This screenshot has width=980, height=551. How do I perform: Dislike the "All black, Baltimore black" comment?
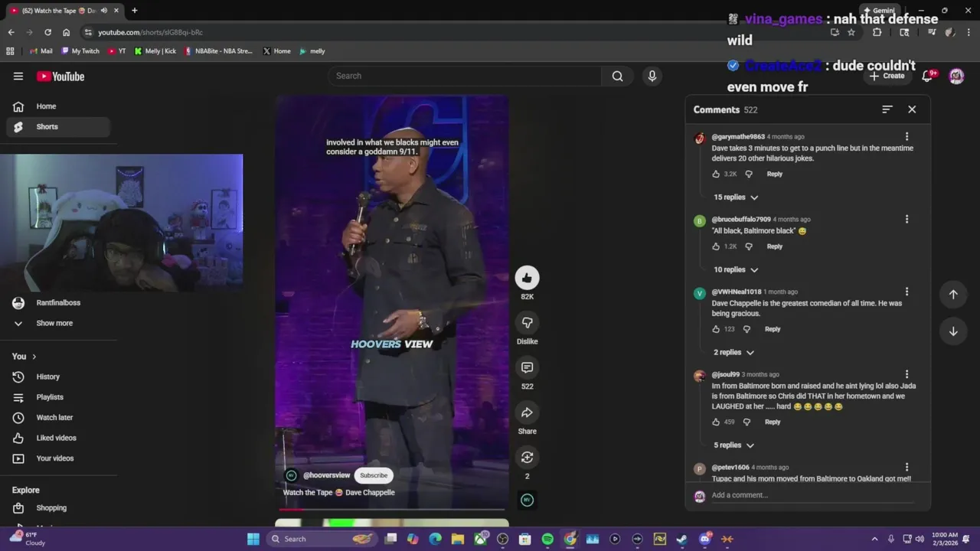coord(749,246)
